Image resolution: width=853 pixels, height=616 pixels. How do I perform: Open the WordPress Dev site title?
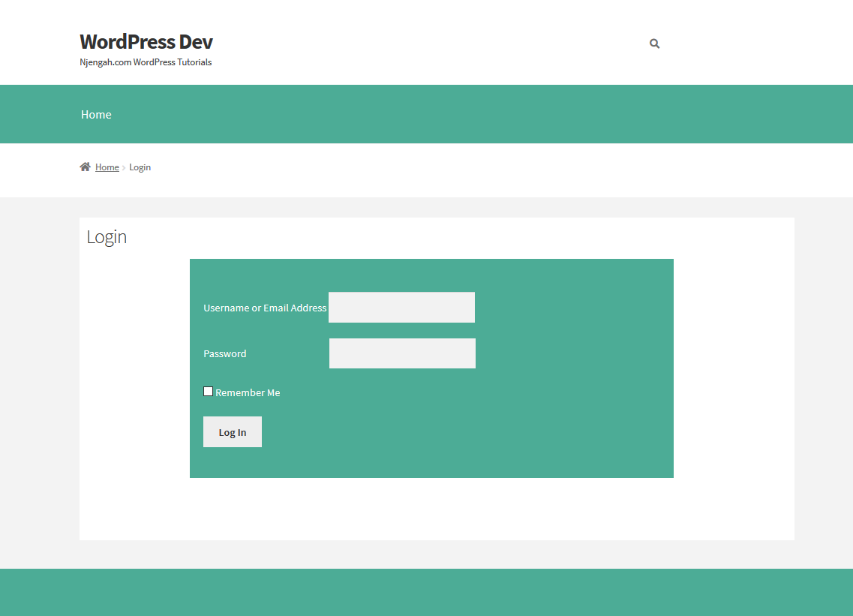146,42
